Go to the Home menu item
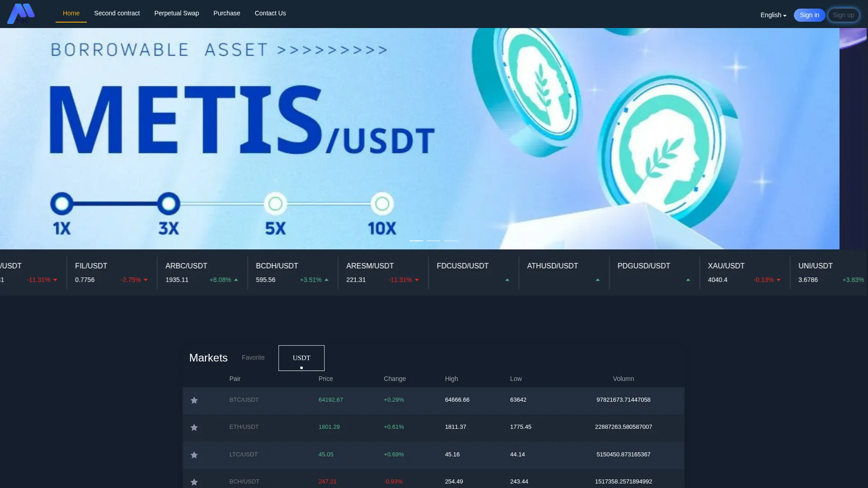The width and height of the screenshot is (868, 488). point(71,13)
